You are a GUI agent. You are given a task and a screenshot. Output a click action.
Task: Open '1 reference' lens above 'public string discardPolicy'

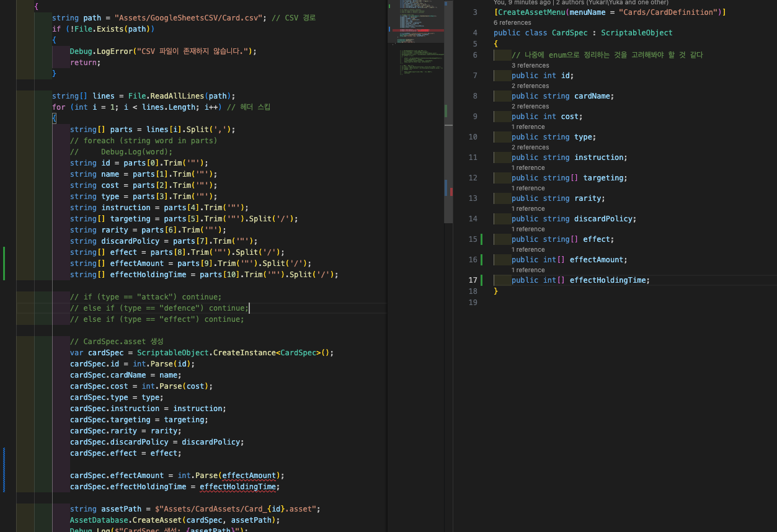[x=528, y=208]
